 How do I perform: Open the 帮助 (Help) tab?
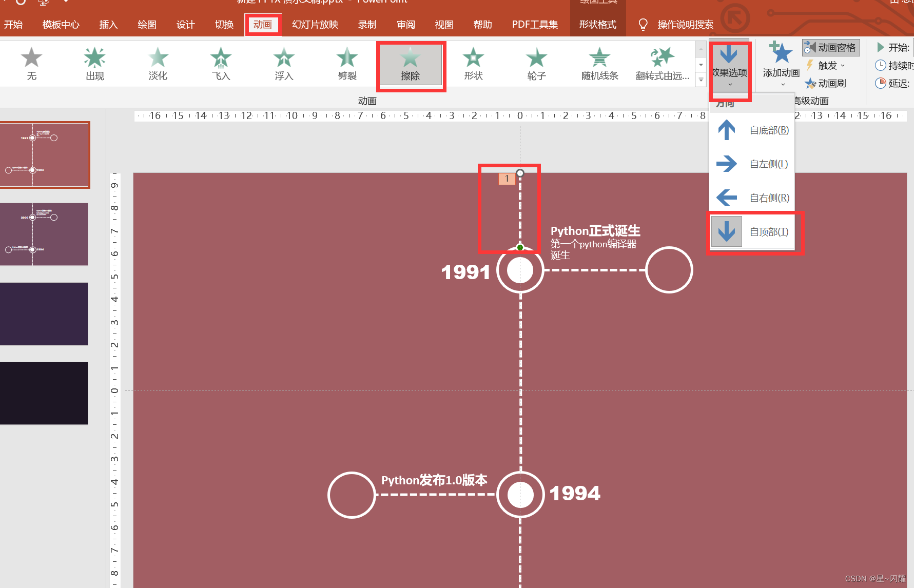click(x=482, y=25)
